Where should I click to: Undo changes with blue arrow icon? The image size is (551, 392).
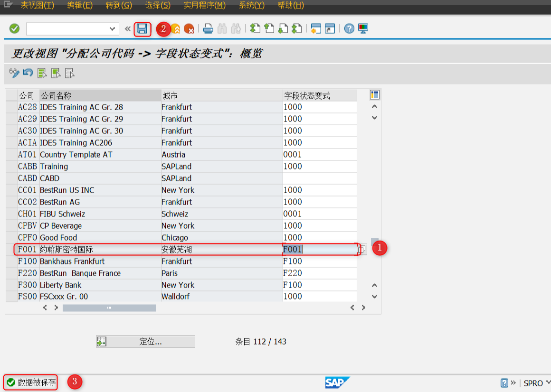(x=28, y=73)
